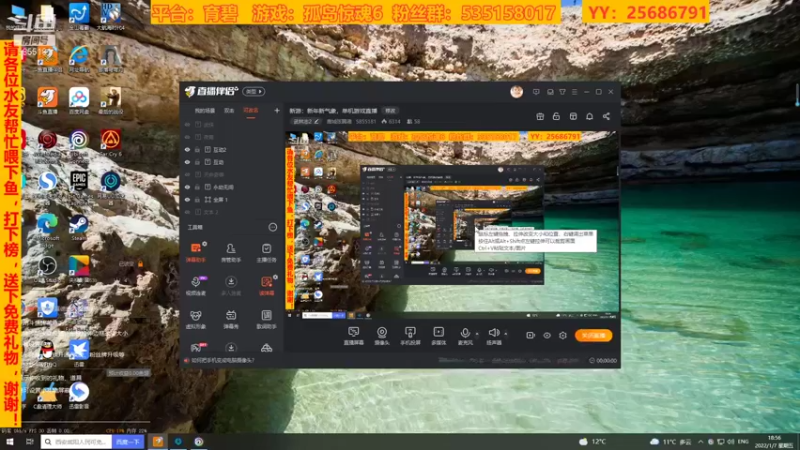Toggle visibility of the 互动2 source
Screen dimensions: 800x450
coord(187,149)
